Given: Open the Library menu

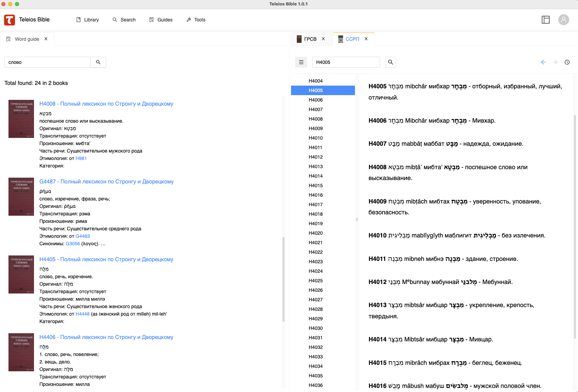Looking at the screenshot, I should (88, 20).
